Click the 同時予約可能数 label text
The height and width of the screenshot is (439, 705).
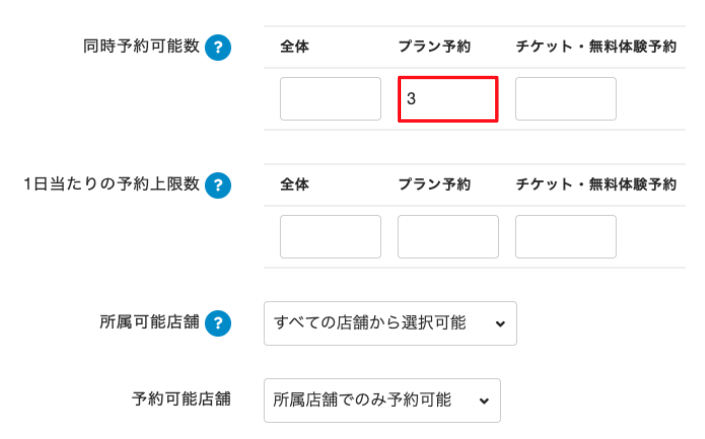coord(142,47)
